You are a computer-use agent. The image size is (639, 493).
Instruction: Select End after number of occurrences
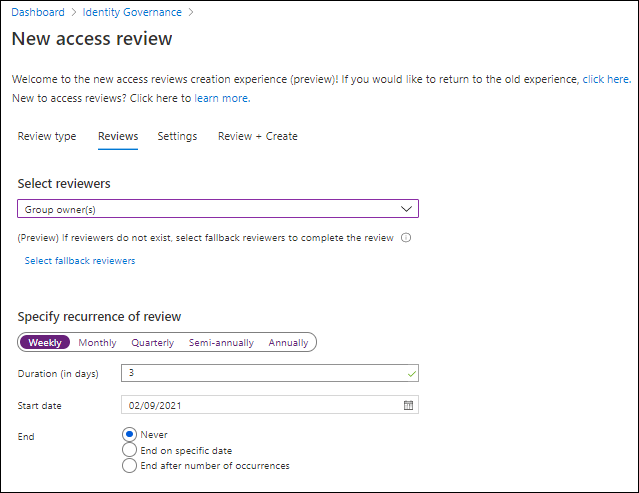(128, 465)
